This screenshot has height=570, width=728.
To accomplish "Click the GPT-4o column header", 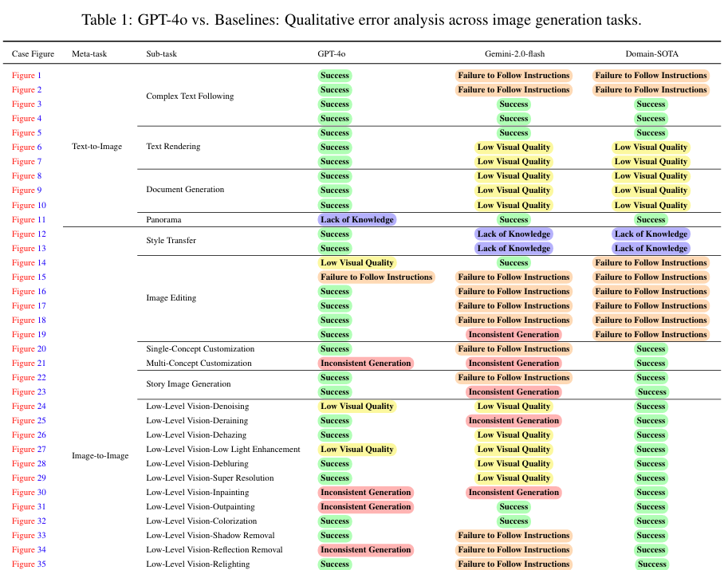I will (332, 54).
